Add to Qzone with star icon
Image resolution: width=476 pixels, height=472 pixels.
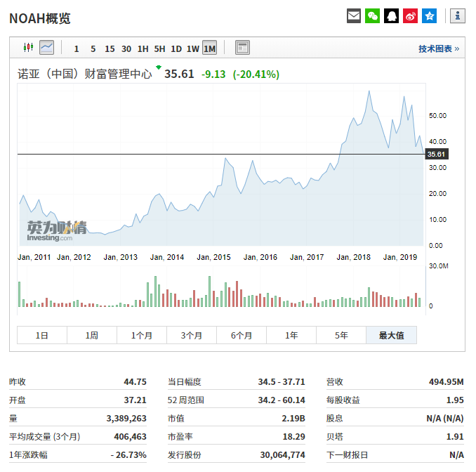click(x=429, y=15)
